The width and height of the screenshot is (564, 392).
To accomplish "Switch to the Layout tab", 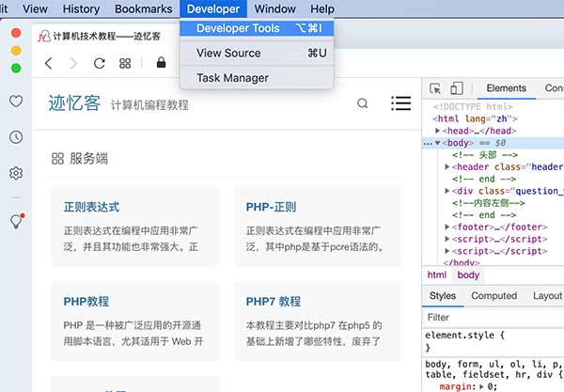I will [547, 296].
